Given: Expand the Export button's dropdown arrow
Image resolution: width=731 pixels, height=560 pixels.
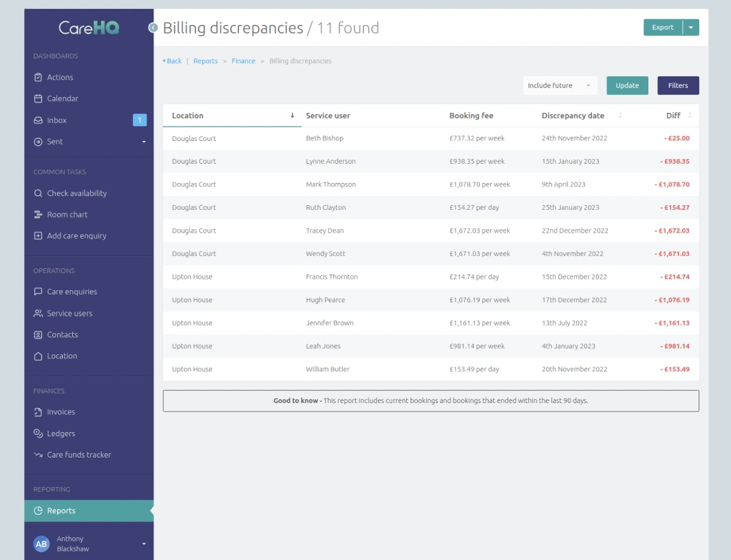Looking at the screenshot, I should (x=690, y=27).
